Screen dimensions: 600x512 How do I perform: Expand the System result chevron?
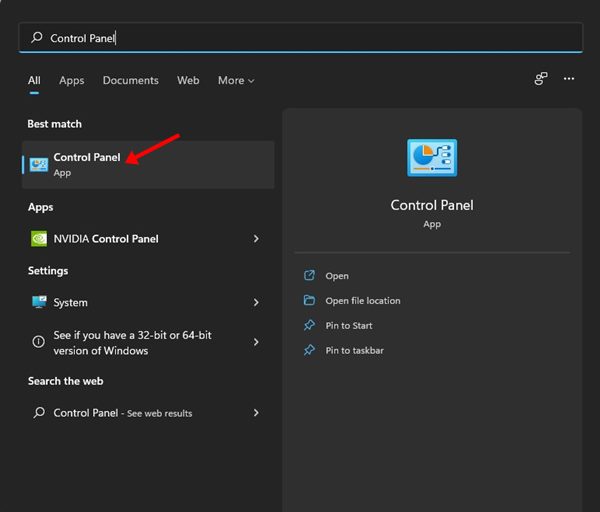pos(256,302)
